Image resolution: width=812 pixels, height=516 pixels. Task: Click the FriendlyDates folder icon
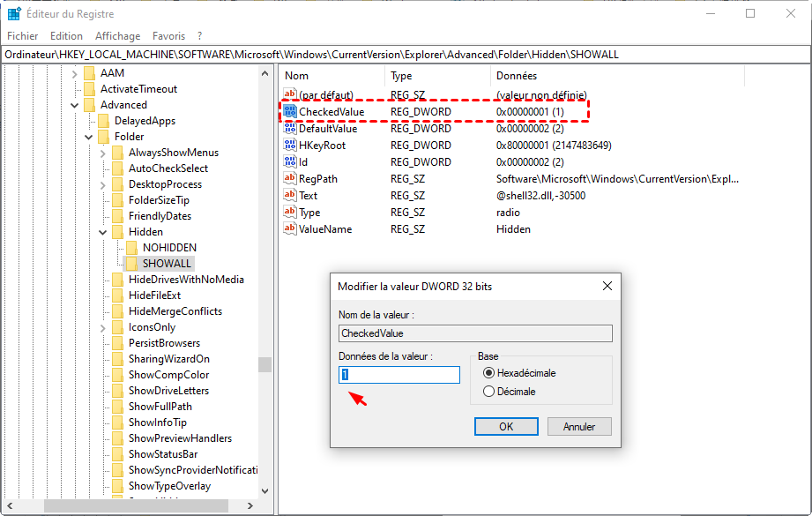(118, 216)
